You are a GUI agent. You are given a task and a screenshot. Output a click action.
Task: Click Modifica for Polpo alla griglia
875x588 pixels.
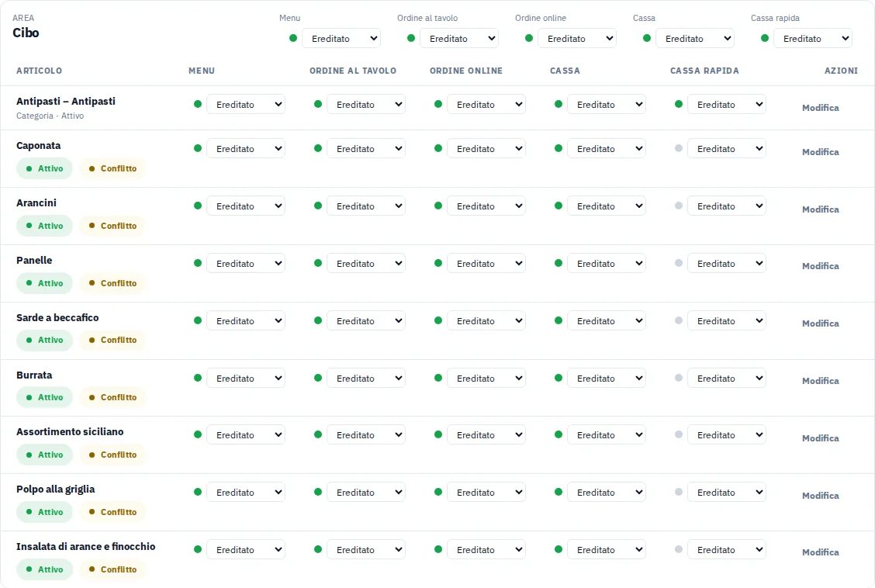coord(821,496)
